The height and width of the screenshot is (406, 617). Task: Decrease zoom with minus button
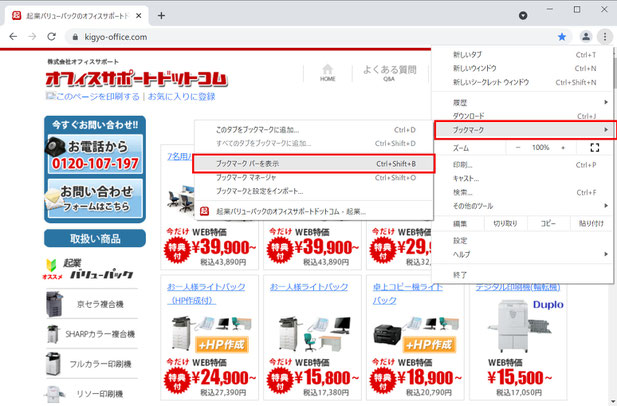(518, 148)
